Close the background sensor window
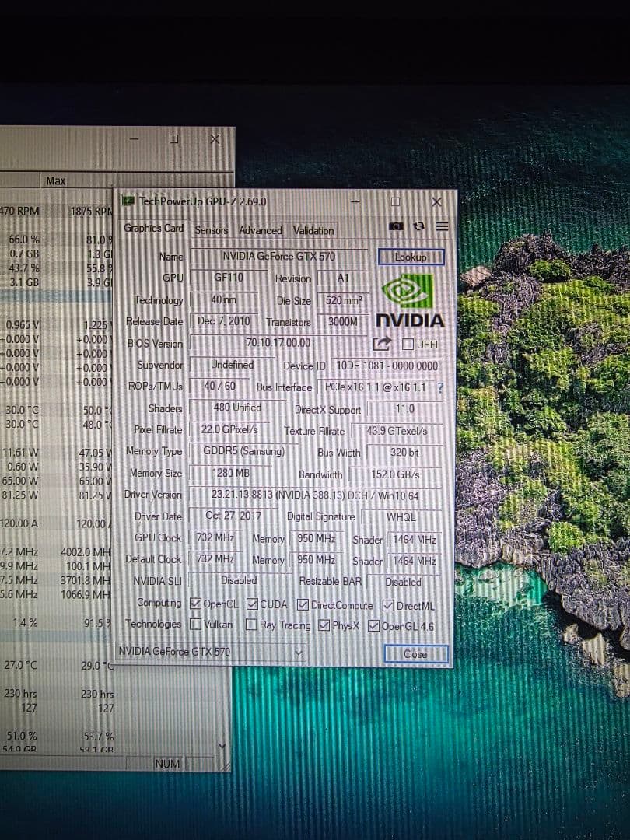Image resolution: width=630 pixels, height=840 pixels. pos(215,139)
